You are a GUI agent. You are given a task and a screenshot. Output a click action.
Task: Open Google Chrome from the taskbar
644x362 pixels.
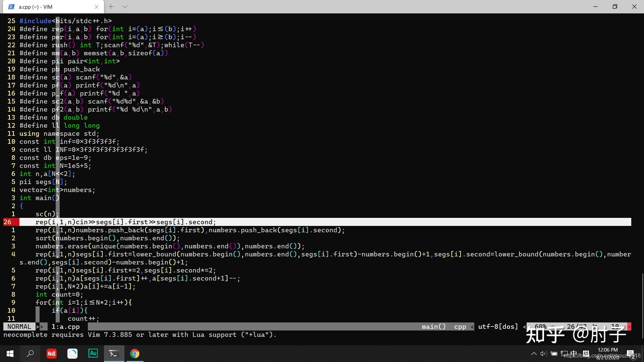pos(135,354)
